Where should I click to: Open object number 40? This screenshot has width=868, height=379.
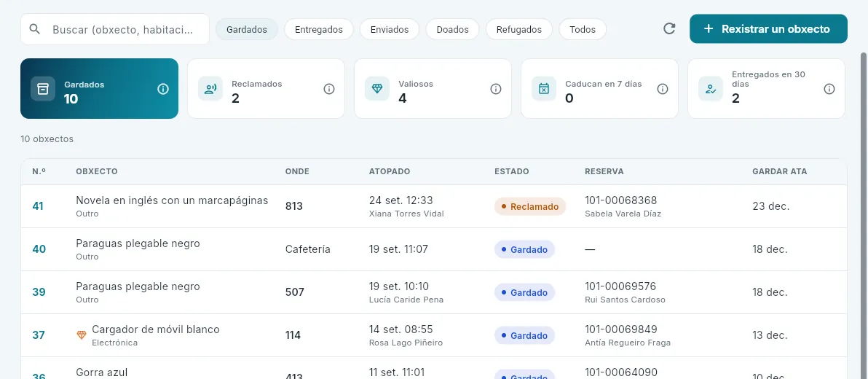39,249
